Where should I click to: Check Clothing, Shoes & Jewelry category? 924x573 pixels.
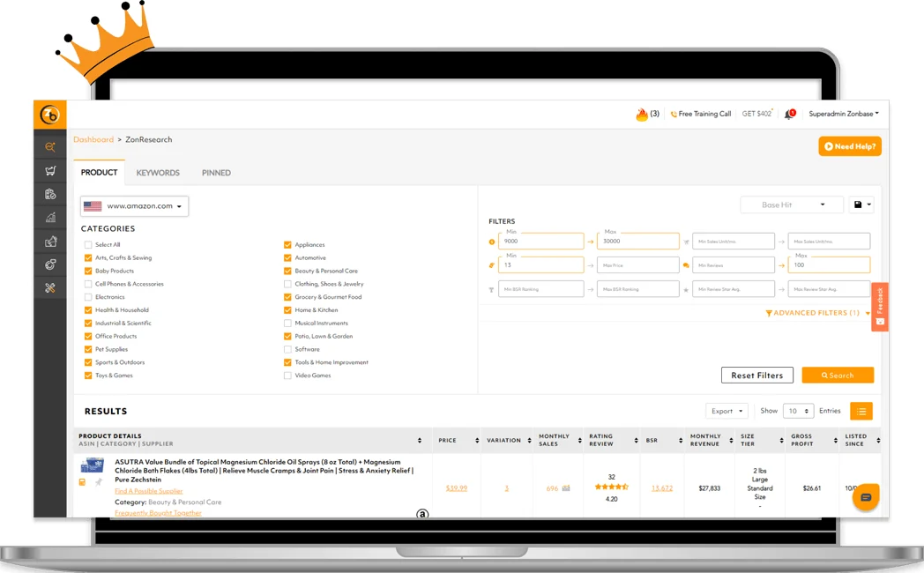click(287, 284)
